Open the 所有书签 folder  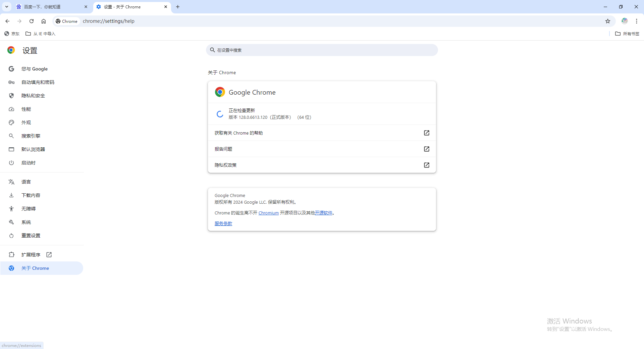point(627,34)
